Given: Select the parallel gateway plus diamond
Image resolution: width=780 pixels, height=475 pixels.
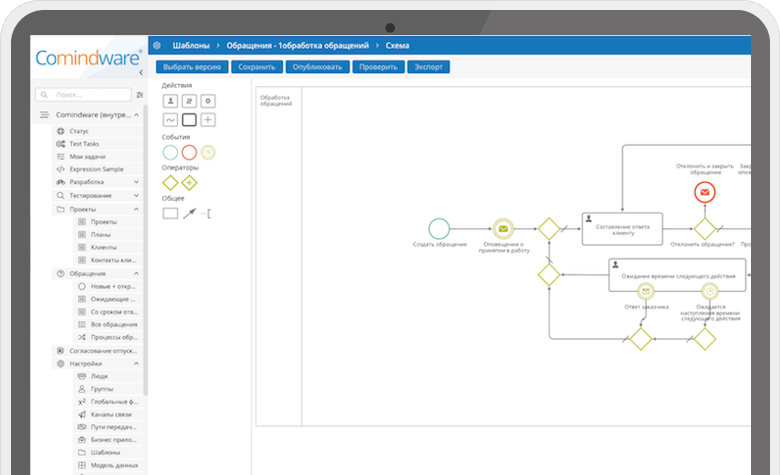Looking at the screenshot, I should [x=189, y=183].
